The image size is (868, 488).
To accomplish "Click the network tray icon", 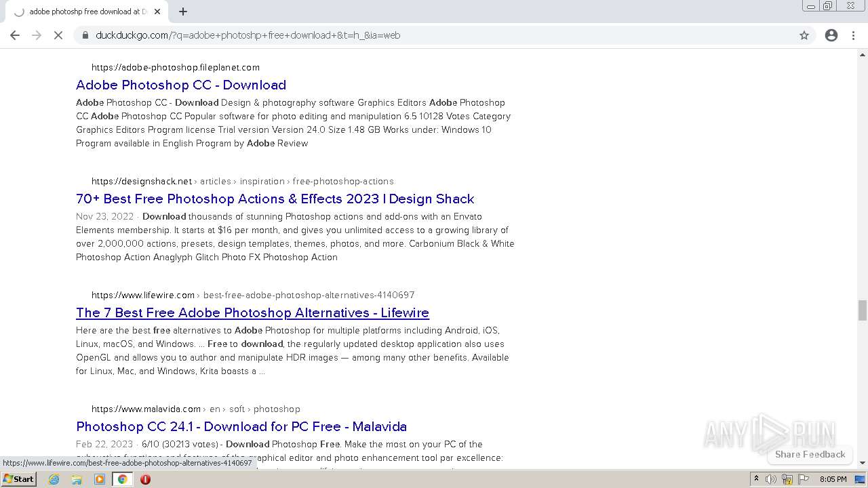I will click(x=787, y=479).
